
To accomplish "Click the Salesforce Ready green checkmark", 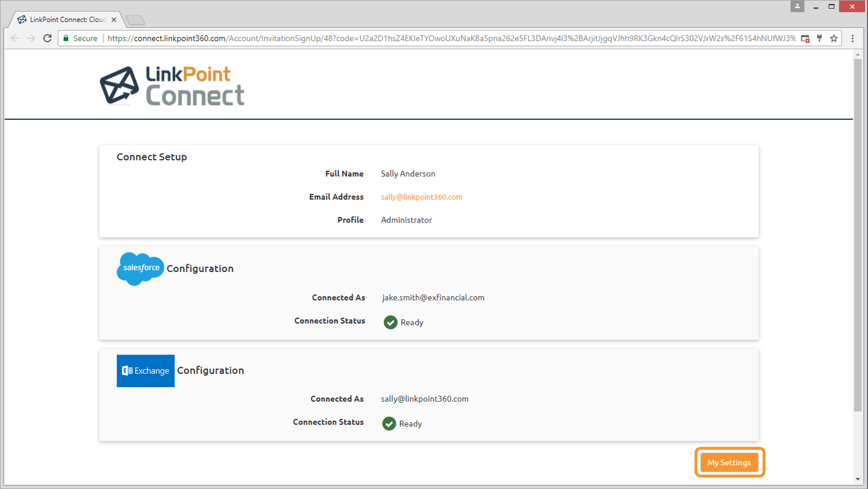I will [390, 322].
